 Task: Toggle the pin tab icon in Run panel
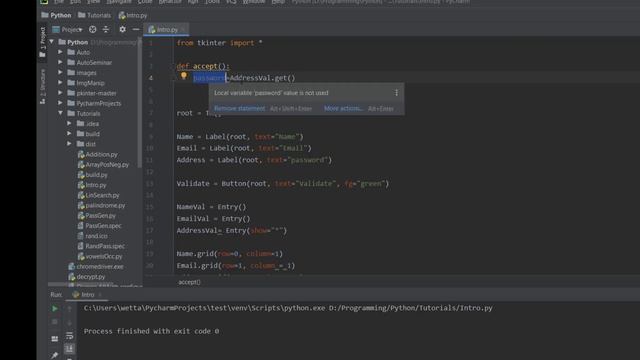[54, 355]
